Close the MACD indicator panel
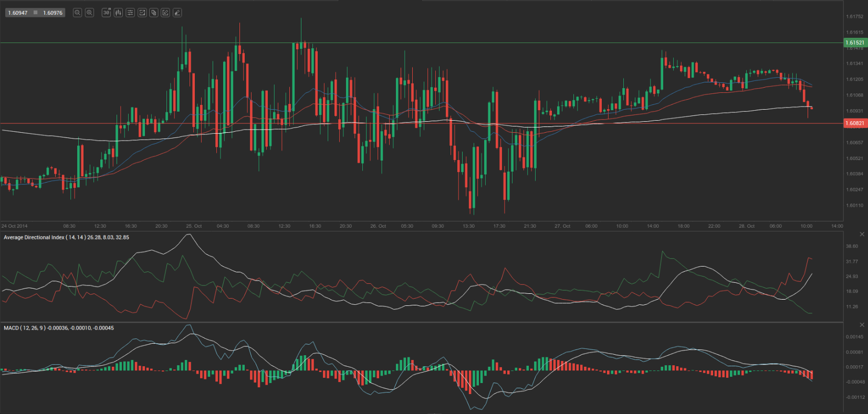Image resolution: width=868 pixels, height=414 pixels. point(862,325)
